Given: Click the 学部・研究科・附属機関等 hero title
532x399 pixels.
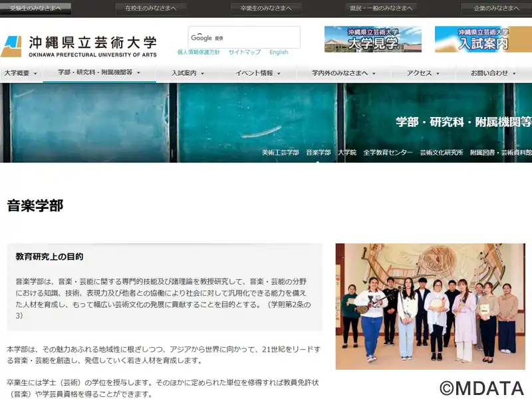Looking at the screenshot, I should [464, 122].
